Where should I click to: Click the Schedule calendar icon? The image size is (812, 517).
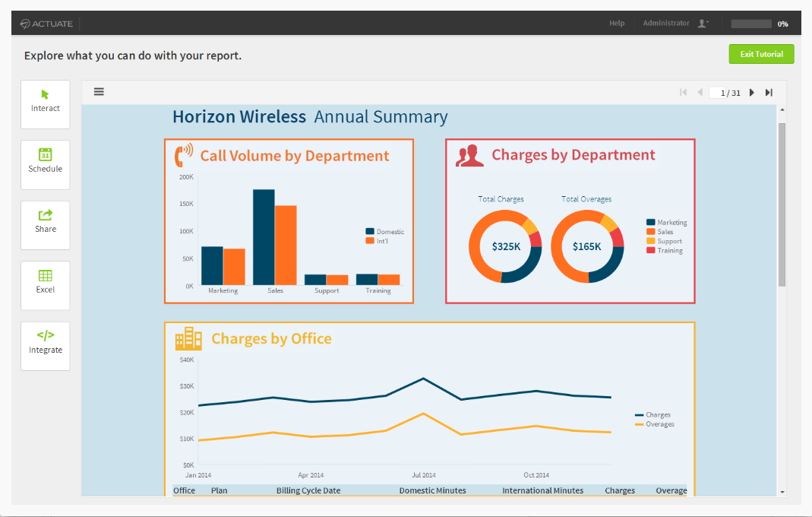click(x=45, y=154)
